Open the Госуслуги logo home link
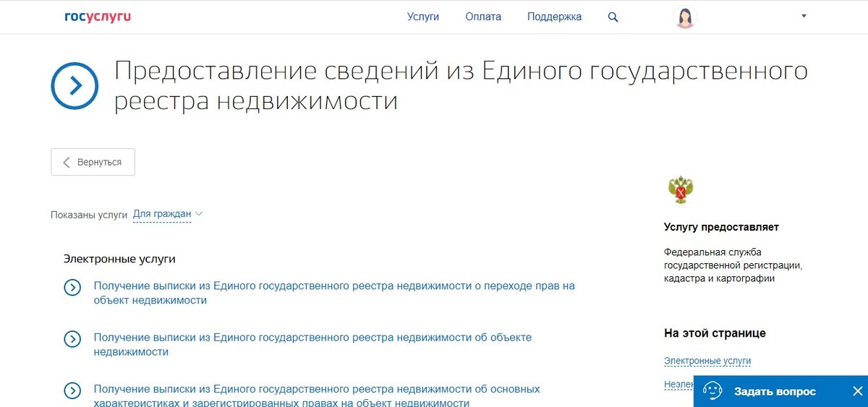868x407 pixels. pyautogui.click(x=98, y=17)
